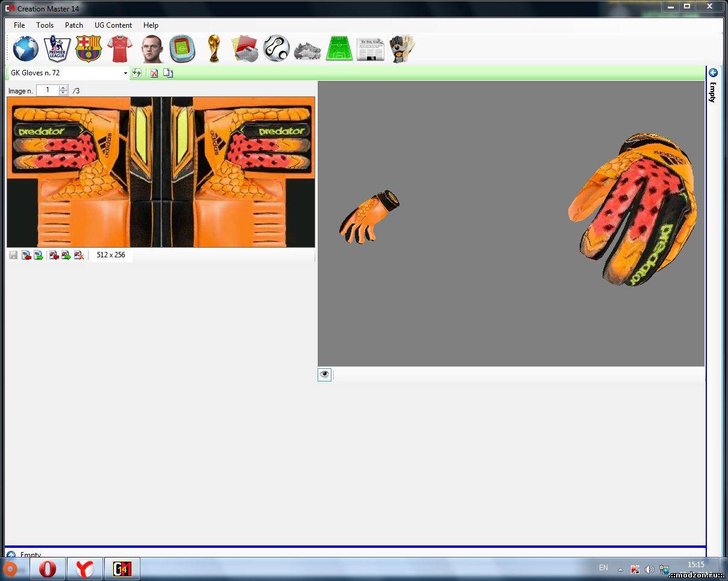The height and width of the screenshot is (581, 728).
Task: Open the UG Content menu
Action: pos(113,25)
